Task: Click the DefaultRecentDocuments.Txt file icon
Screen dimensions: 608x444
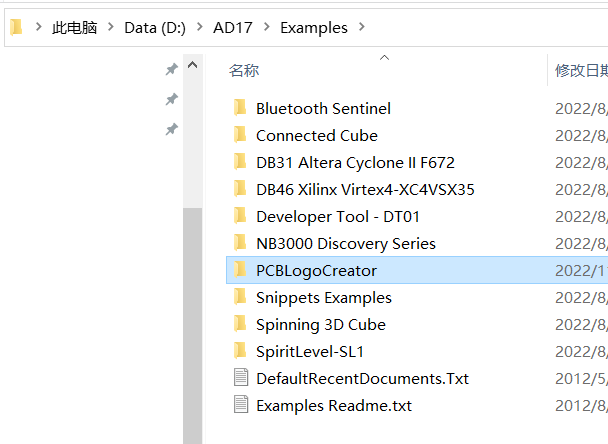Action: pyautogui.click(x=241, y=378)
